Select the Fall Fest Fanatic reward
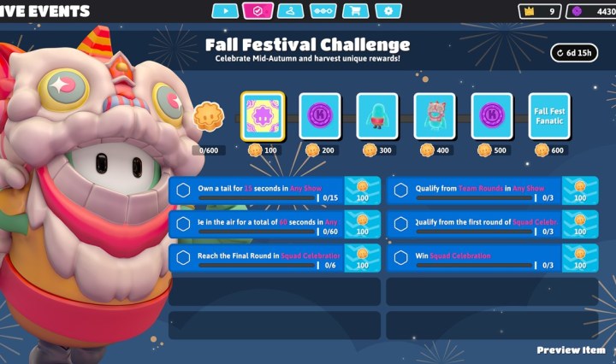 coord(549,116)
